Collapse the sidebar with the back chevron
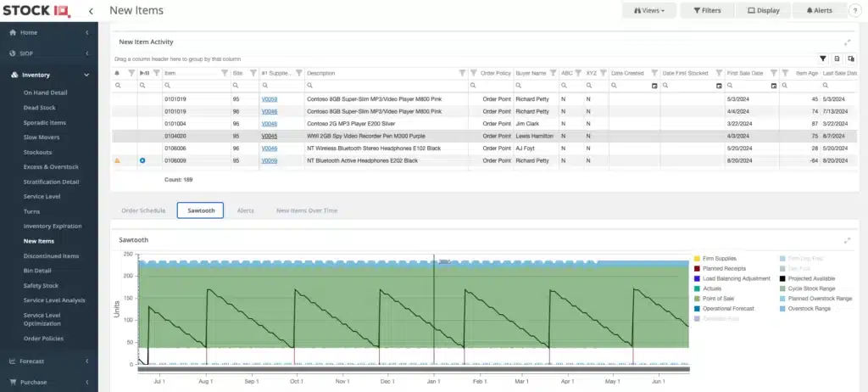868x392 pixels. 91,11
